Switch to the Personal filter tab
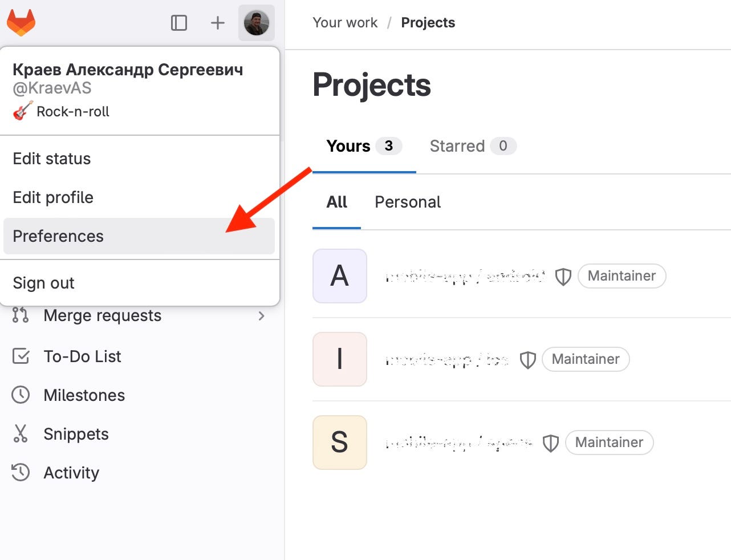 point(407,202)
